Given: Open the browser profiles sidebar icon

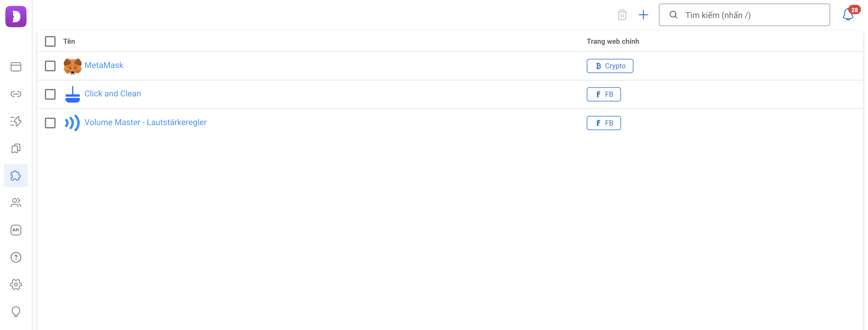Looking at the screenshot, I should (16, 67).
